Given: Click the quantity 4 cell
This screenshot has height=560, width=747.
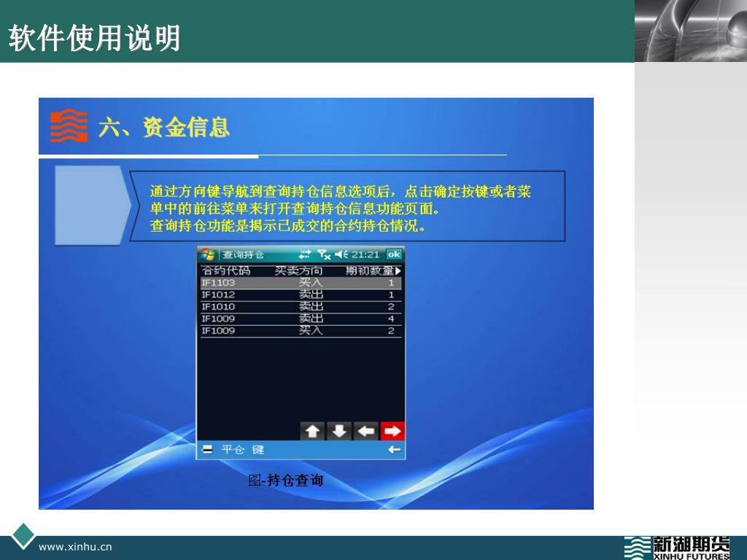Looking at the screenshot, I should point(391,319).
